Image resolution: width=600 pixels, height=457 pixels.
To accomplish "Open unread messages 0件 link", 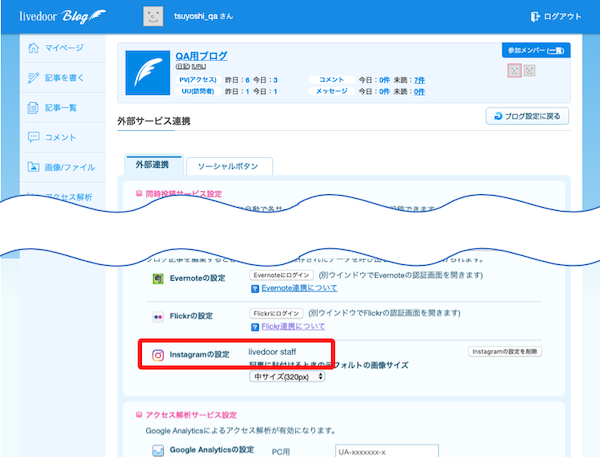I will 419,91.
